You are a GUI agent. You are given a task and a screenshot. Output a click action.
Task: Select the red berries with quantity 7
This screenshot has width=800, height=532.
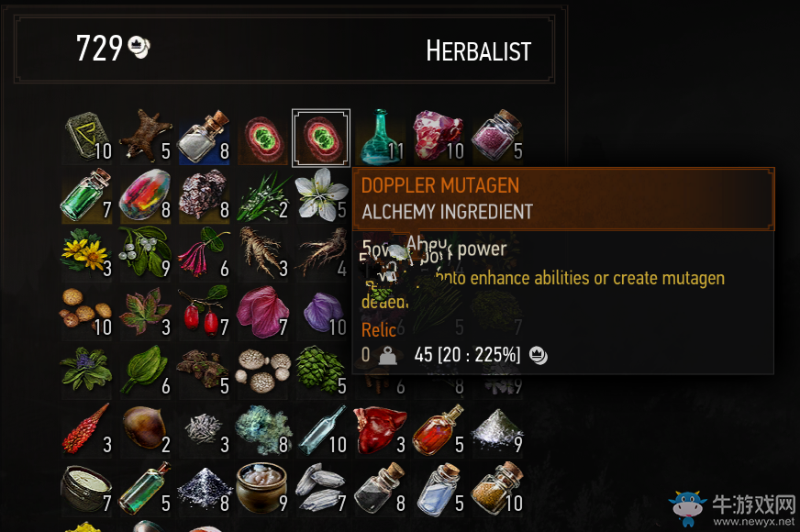click(204, 312)
